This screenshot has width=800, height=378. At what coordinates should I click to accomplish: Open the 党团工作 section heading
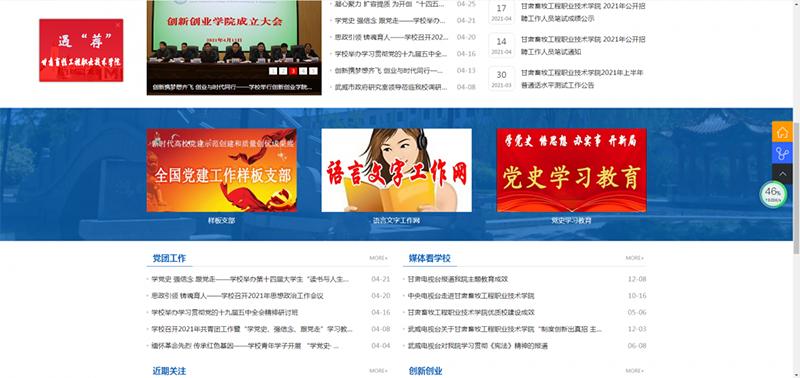(x=169, y=259)
